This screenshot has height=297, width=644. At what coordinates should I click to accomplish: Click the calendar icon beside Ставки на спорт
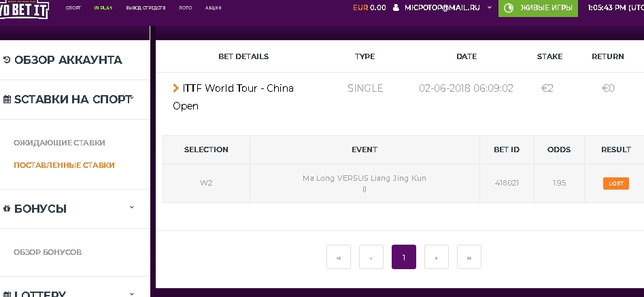(7, 99)
